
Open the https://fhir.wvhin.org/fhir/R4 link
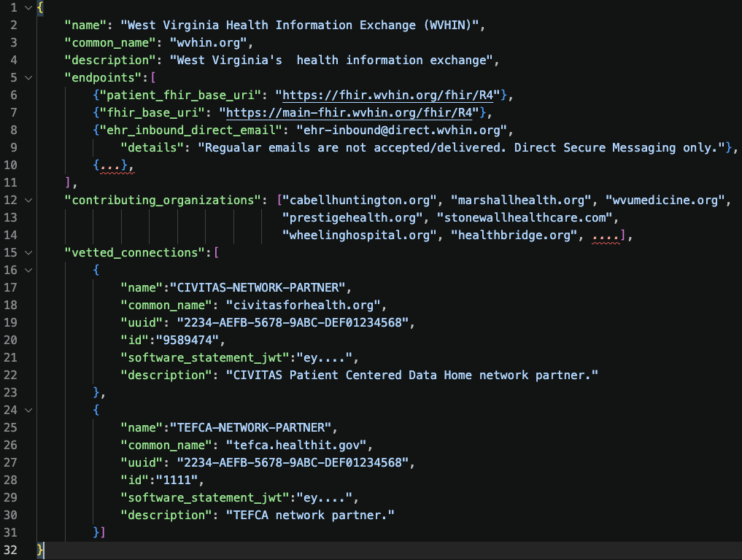[387, 95]
